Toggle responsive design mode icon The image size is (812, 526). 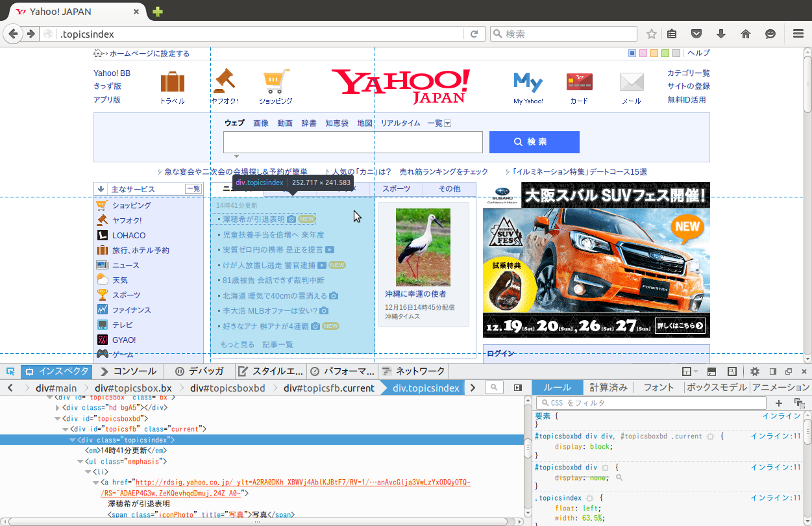coord(732,371)
